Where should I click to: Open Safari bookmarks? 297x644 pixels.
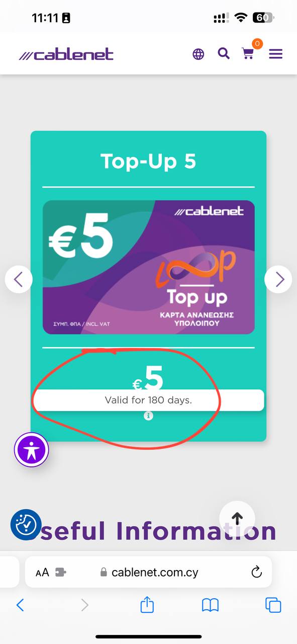(x=210, y=605)
